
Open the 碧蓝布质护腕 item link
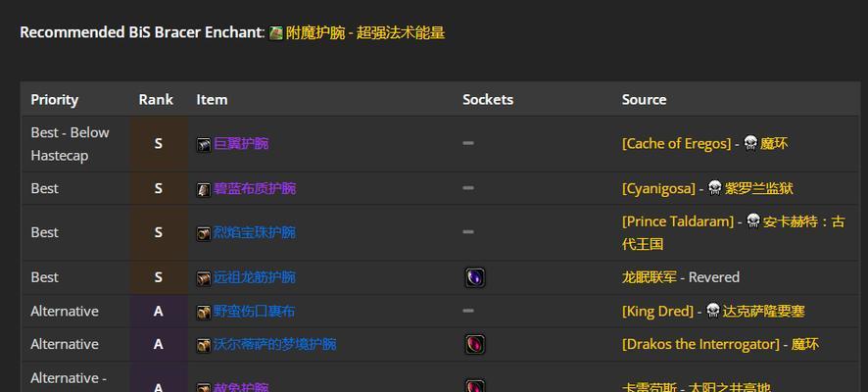(x=255, y=189)
